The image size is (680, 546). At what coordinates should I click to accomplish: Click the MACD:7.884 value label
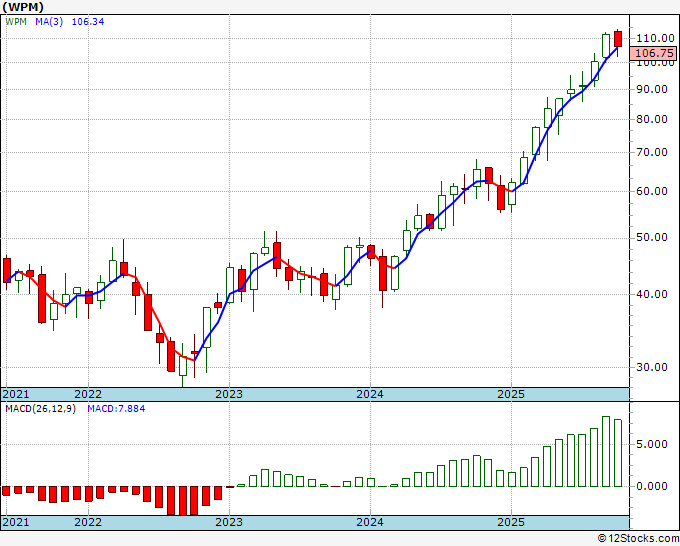(x=116, y=409)
